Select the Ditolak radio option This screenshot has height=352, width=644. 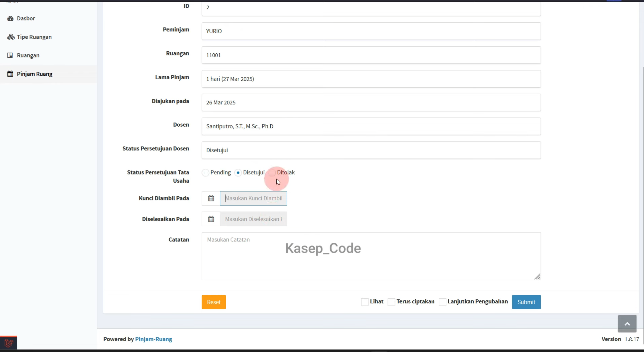pyautogui.click(x=272, y=172)
